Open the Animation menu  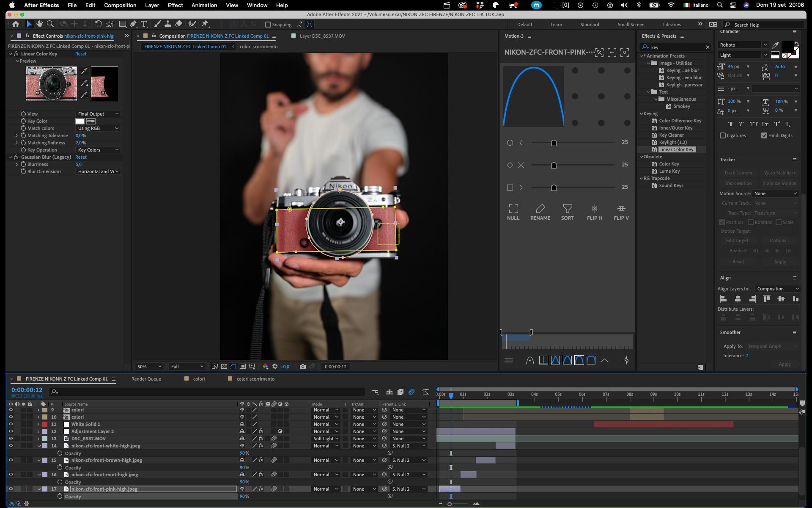coord(204,5)
